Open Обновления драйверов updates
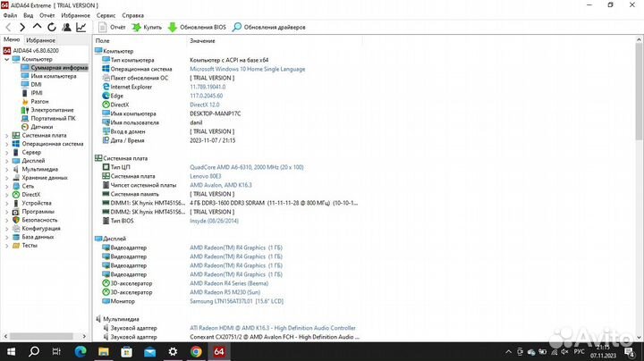The image size is (644, 361). [x=269, y=27]
